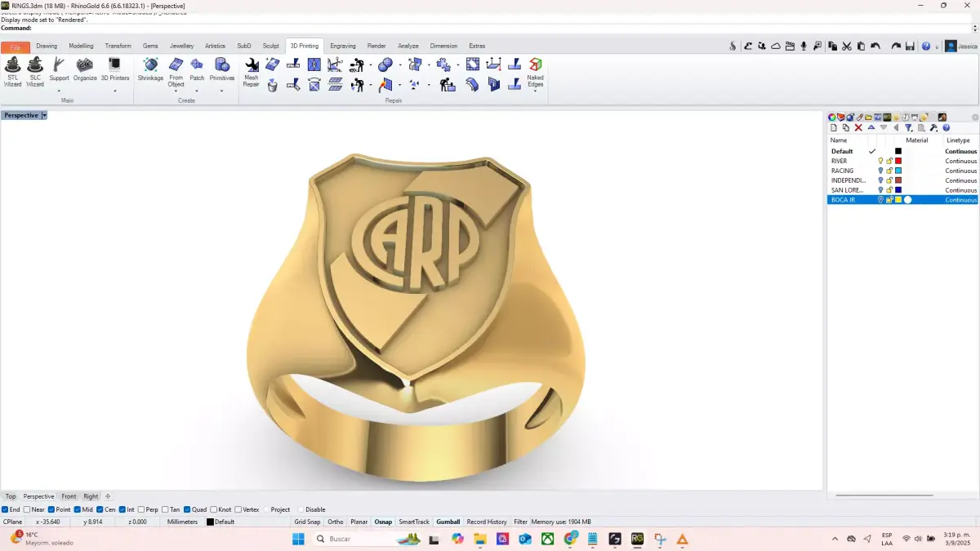Click the cloud icon in top toolbar
Viewport: 980px width, 551px height.
(776, 47)
